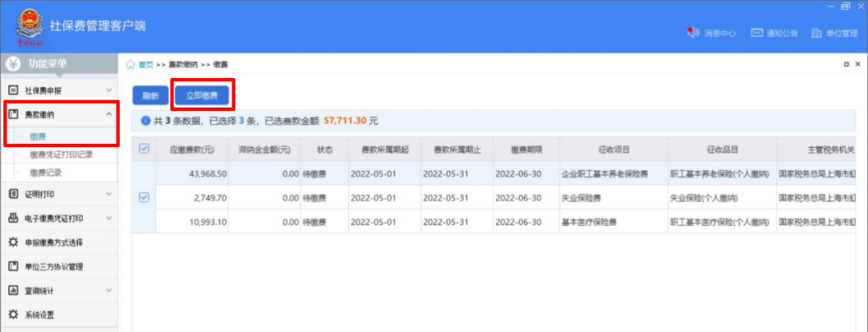Expand the 社保费申报 chevron
The height and width of the screenshot is (332, 868).
click(x=108, y=90)
